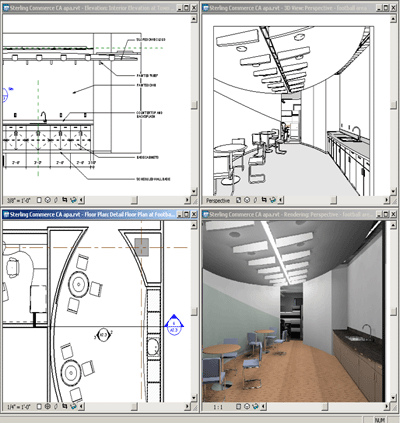Click down arrow of 3D view vertical scrollbar
Screen dimensions: 400x423
coord(393,191)
